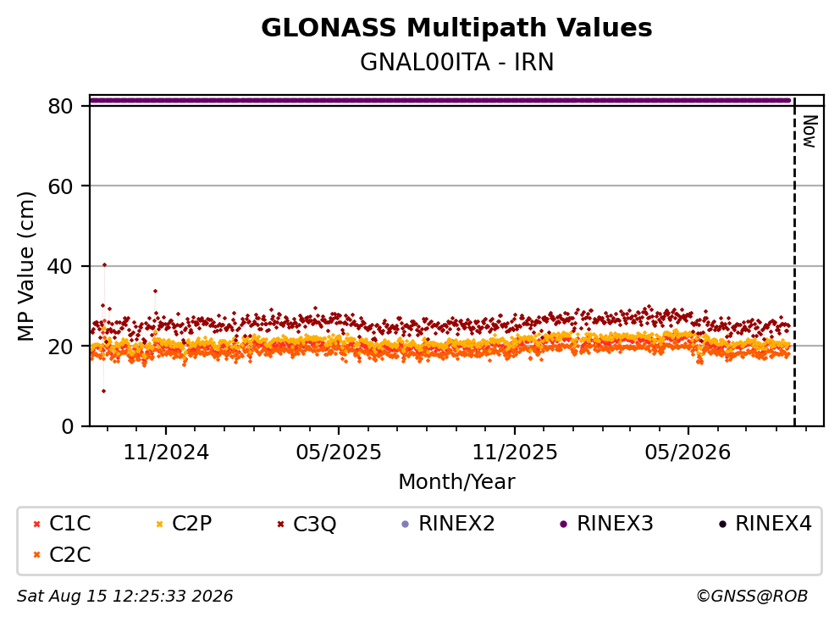Click the C2C legend marker
Image resolution: width=840 pixels, height=622 pixels.
[37, 555]
